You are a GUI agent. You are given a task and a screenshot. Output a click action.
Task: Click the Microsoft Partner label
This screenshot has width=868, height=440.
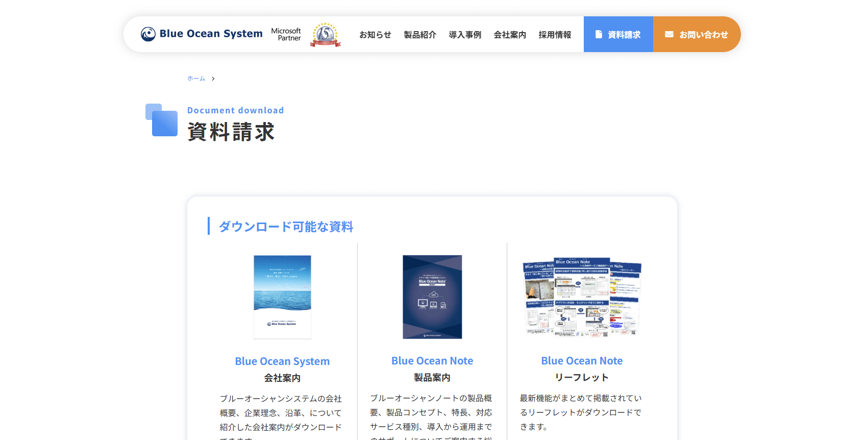tap(286, 35)
